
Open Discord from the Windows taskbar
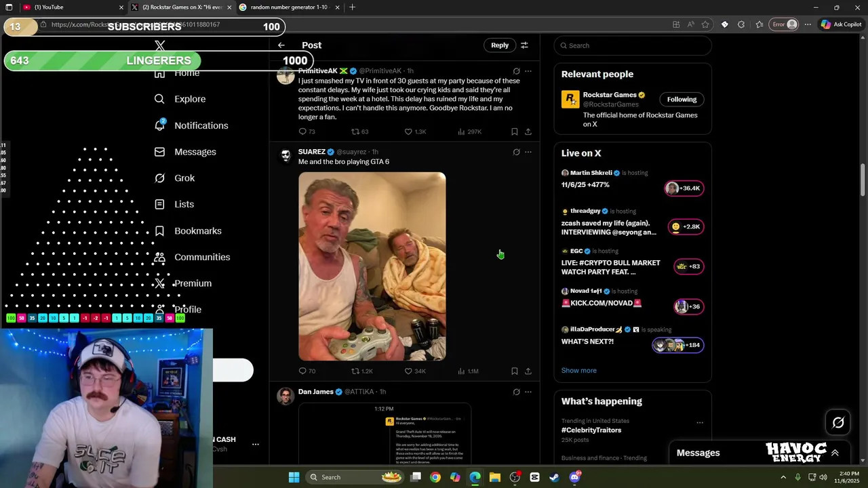point(574,477)
